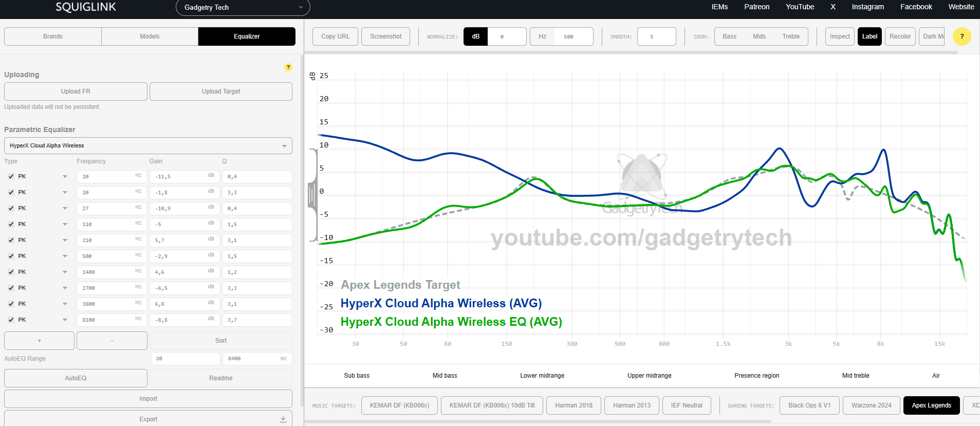Open filter type dropdown for the 8100 Hz band
This screenshot has height=426, width=980.
click(65, 320)
